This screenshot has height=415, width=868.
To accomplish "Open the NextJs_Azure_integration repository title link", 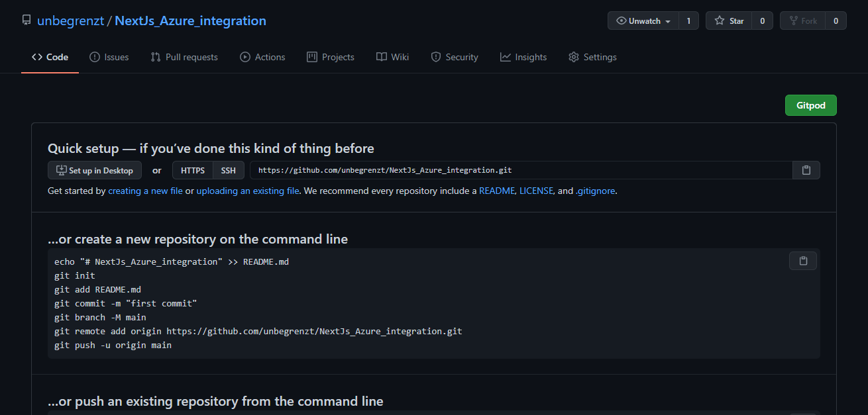I will click(x=191, y=21).
